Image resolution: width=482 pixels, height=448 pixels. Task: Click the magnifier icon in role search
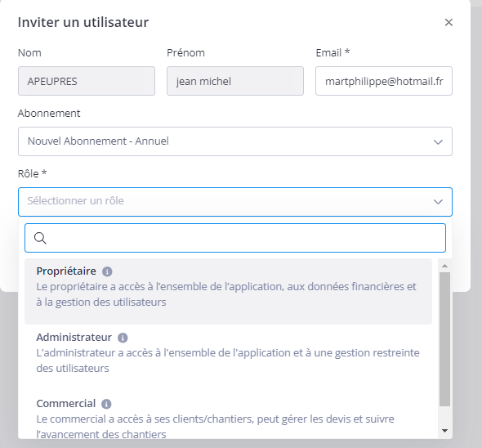(x=40, y=238)
